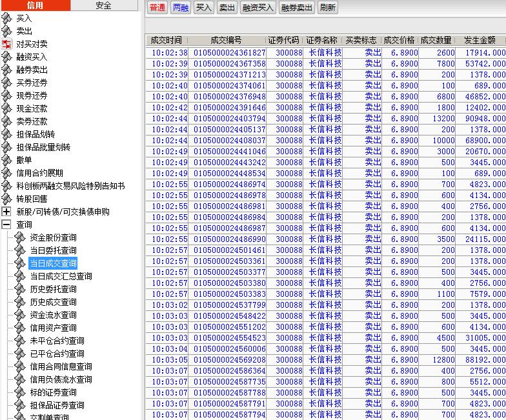506x420 pixels.
Task: Open the 转股回售 menu entry
Action: tap(32, 199)
